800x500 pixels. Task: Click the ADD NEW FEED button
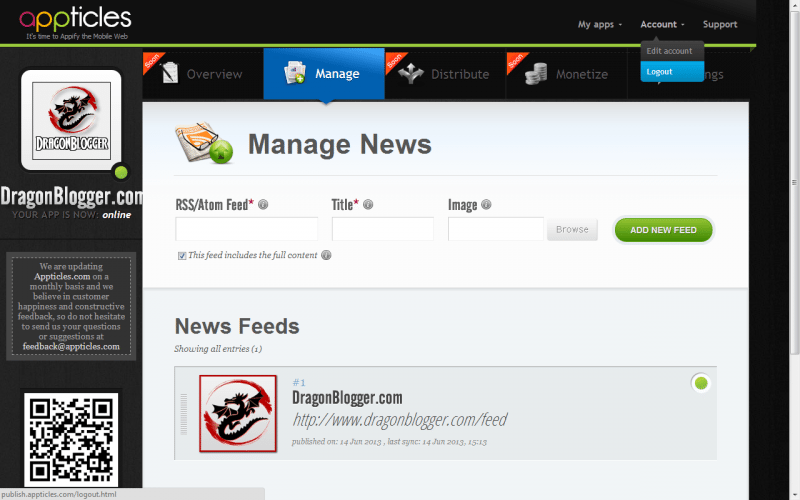pyautogui.click(x=663, y=230)
